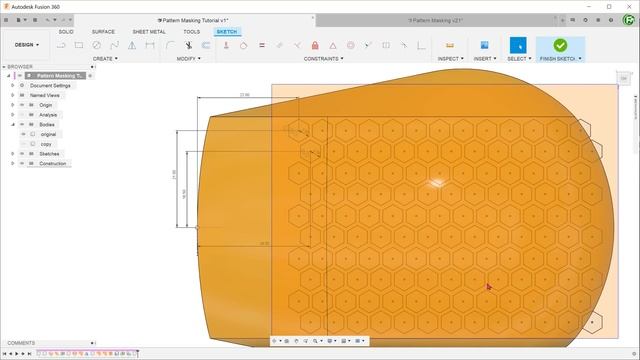Apply the Parallel constraint
The width and height of the screenshot is (640, 360).
tap(280, 45)
